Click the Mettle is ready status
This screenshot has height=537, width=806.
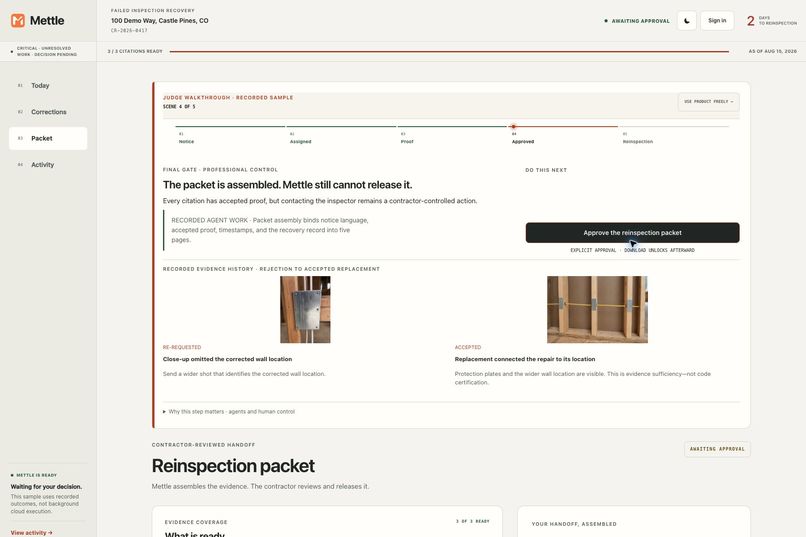pos(34,475)
